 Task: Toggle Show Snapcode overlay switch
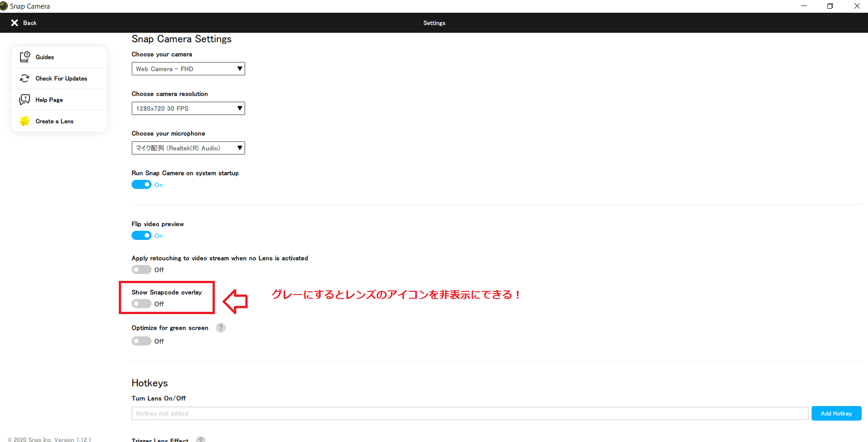142,304
